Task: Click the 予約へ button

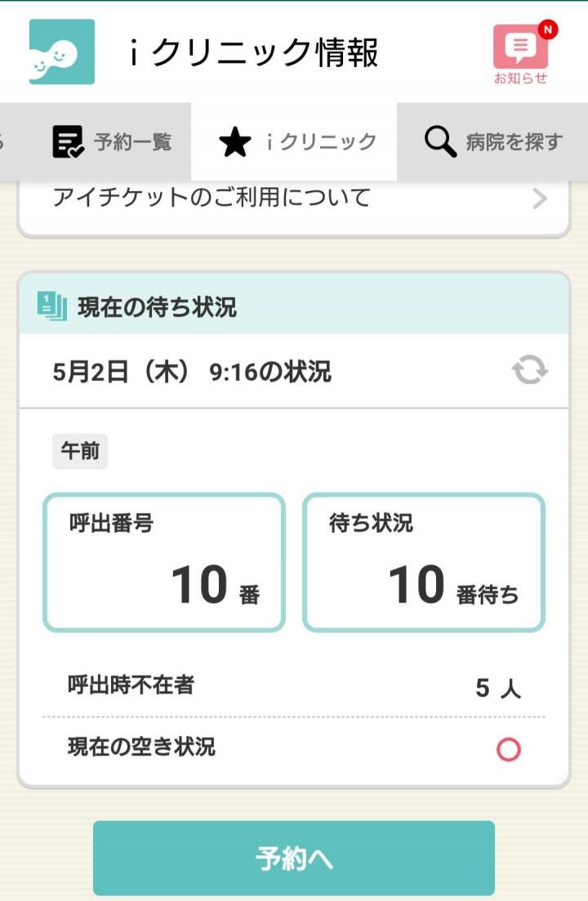Action: click(294, 858)
